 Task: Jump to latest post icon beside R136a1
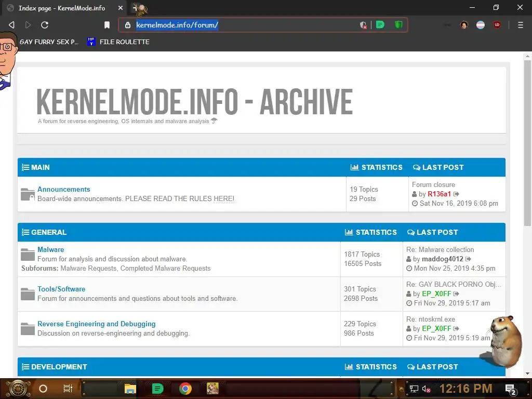tap(456, 194)
